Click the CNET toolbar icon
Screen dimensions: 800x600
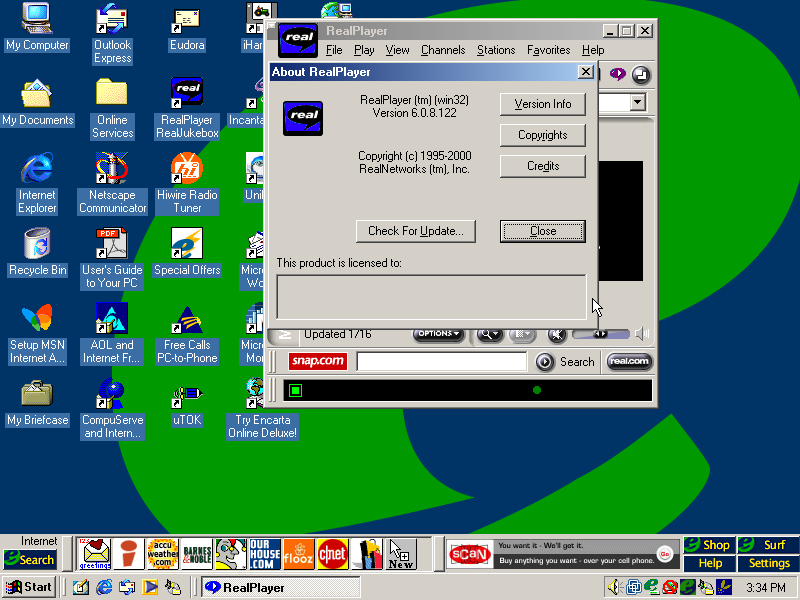click(x=332, y=552)
